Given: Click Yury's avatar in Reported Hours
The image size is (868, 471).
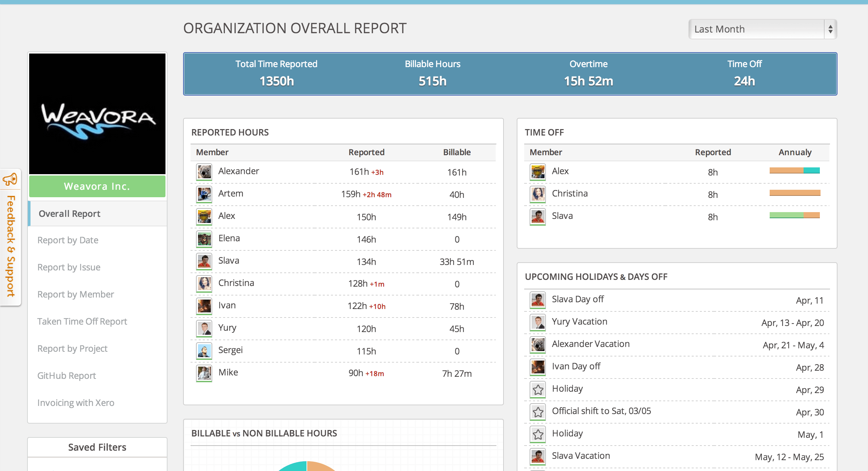Looking at the screenshot, I should [204, 329].
